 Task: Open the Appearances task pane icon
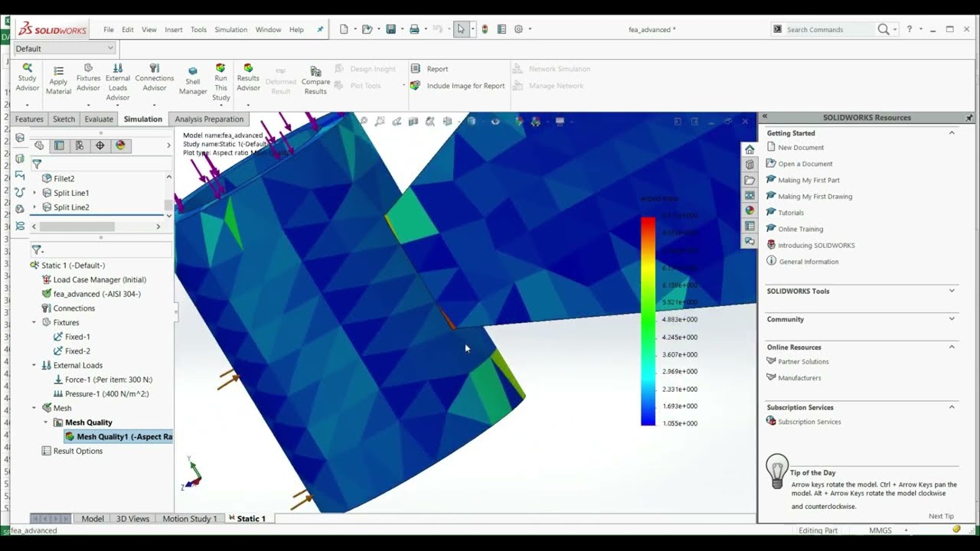(x=750, y=210)
